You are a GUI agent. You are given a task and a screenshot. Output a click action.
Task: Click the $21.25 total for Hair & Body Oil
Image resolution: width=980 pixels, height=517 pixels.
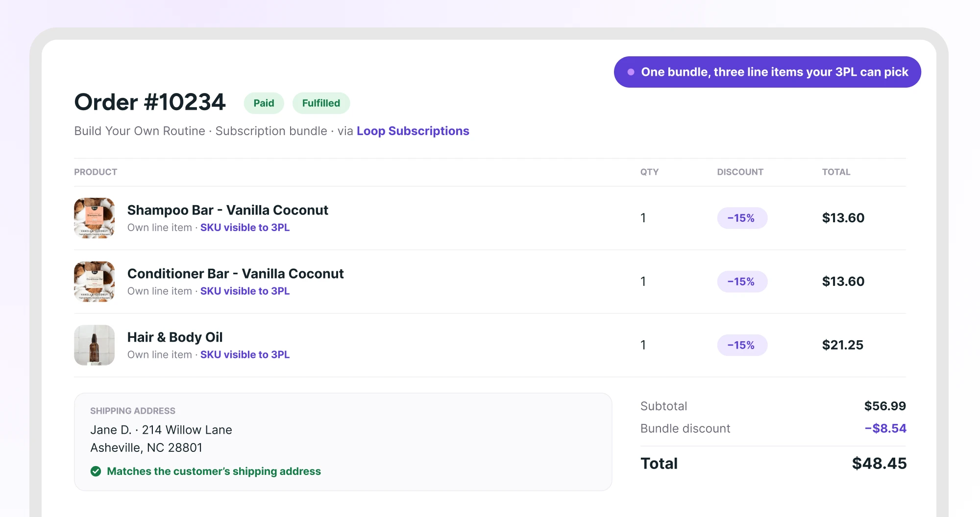843,345
